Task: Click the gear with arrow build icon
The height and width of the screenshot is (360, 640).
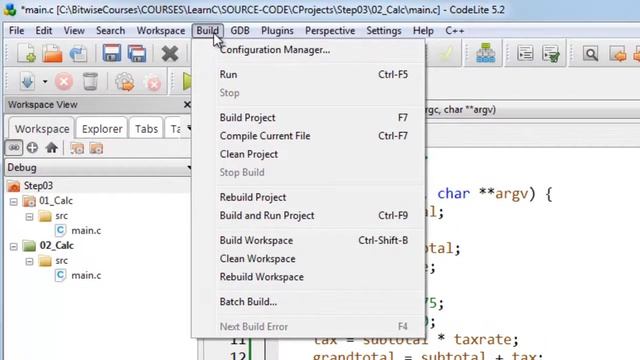Action: [x=124, y=82]
